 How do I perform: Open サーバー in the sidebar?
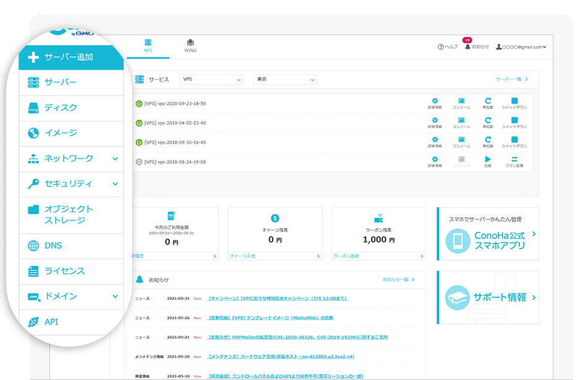click(x=61, y=83)
